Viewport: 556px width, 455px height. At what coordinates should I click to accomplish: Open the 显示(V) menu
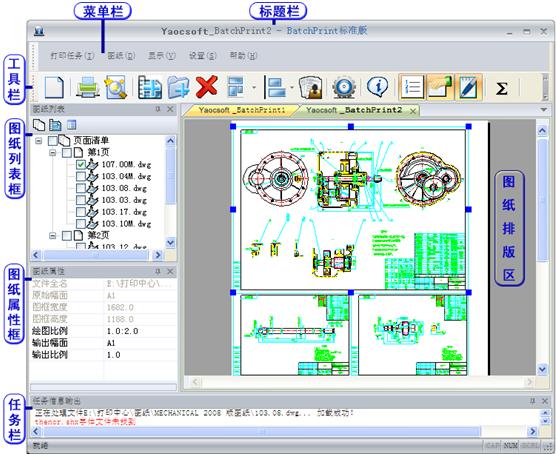(x=162, y=56)
